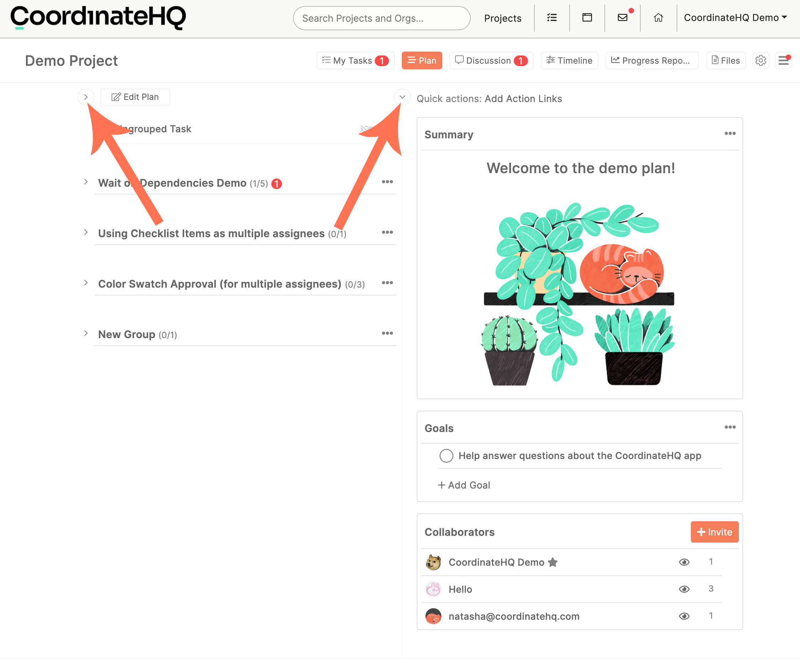
Task: Open Projects in the top navigation
Action: pos(502,18)
